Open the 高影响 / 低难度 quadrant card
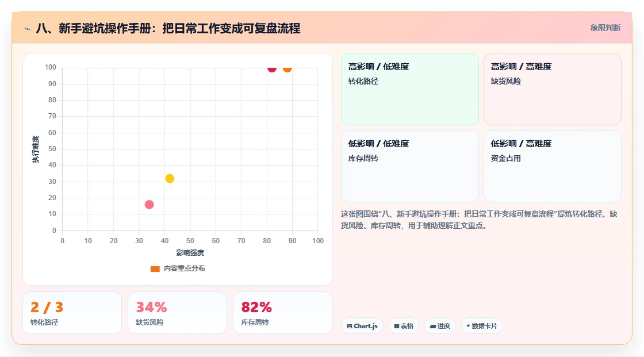Screen dimensions: 644x357 point(410,89)
